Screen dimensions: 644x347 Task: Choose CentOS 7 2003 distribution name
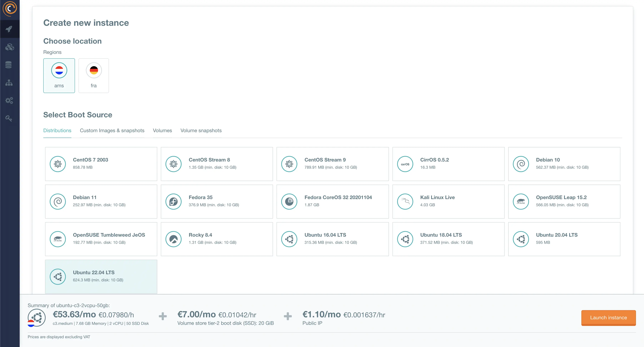91,160
